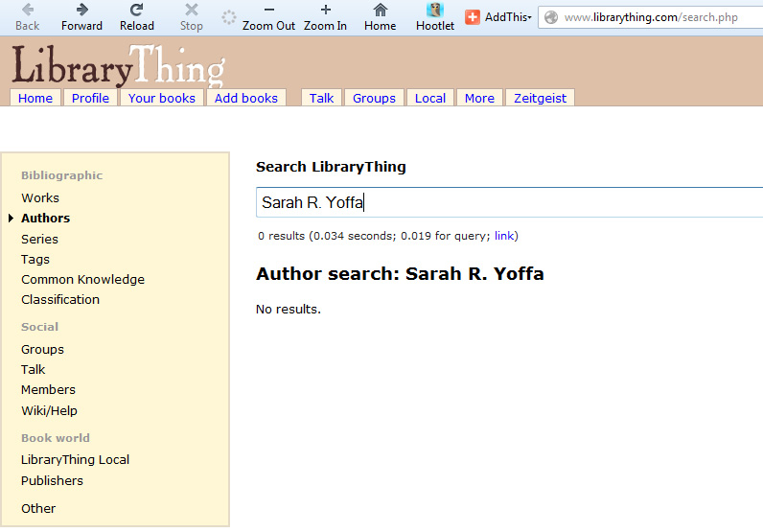The height and width of the screenshot is (532, 763).
Task: Select Common Knowledge in the sidebar
Action: 83,279
